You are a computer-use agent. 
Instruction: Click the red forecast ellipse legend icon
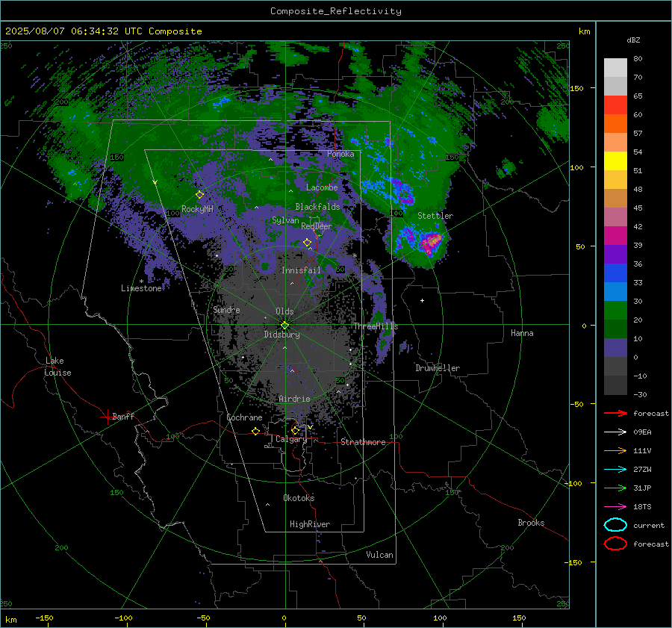(x=615, y=544)
